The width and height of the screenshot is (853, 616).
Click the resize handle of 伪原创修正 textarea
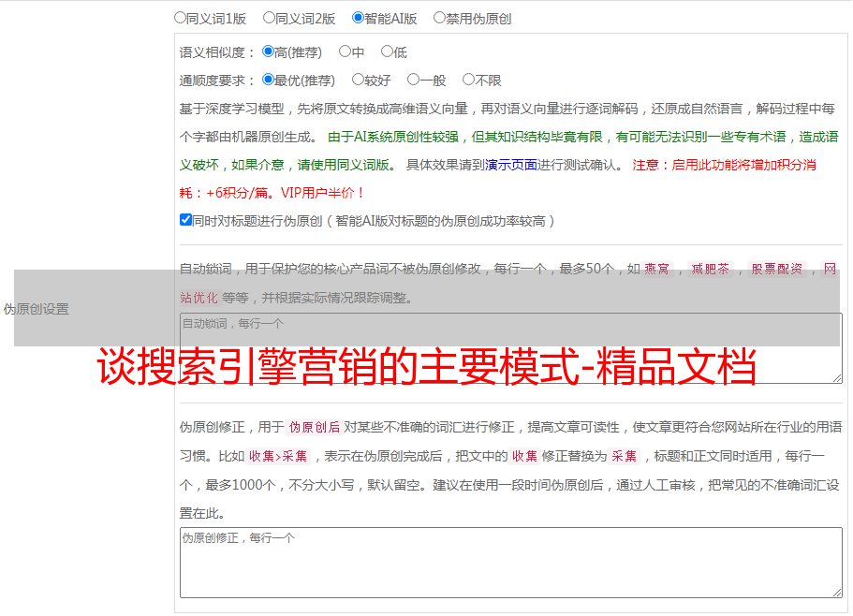[x=837, y=593]
